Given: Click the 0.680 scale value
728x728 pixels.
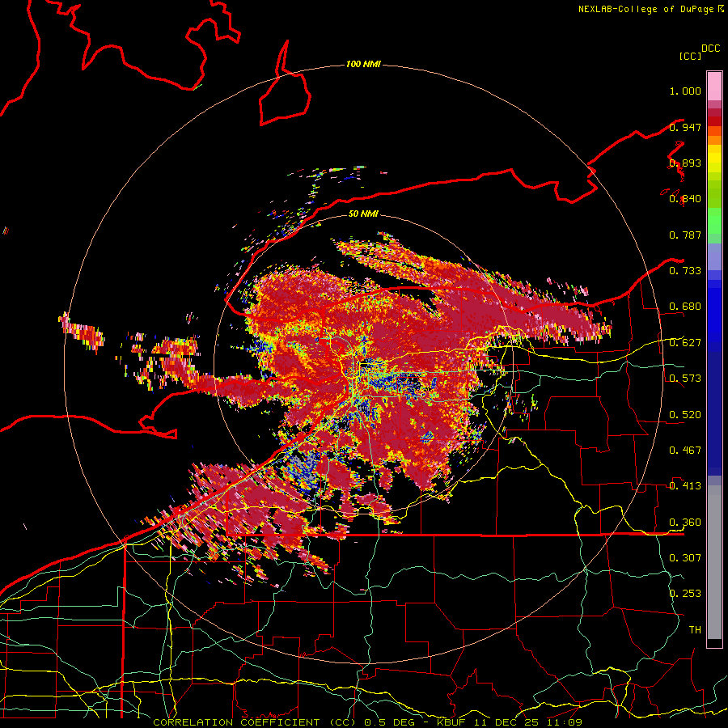Looking at the screenshot, I should (x=685, y=307).
